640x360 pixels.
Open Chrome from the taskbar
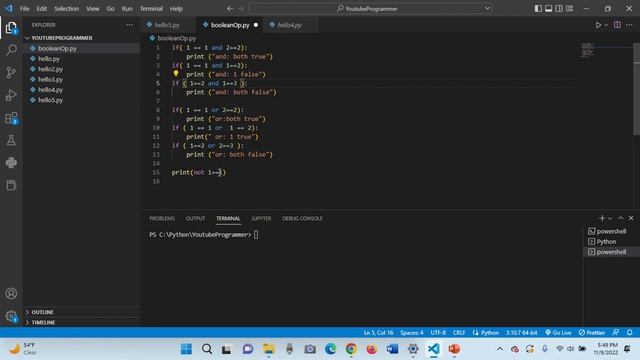pos(351,349)
